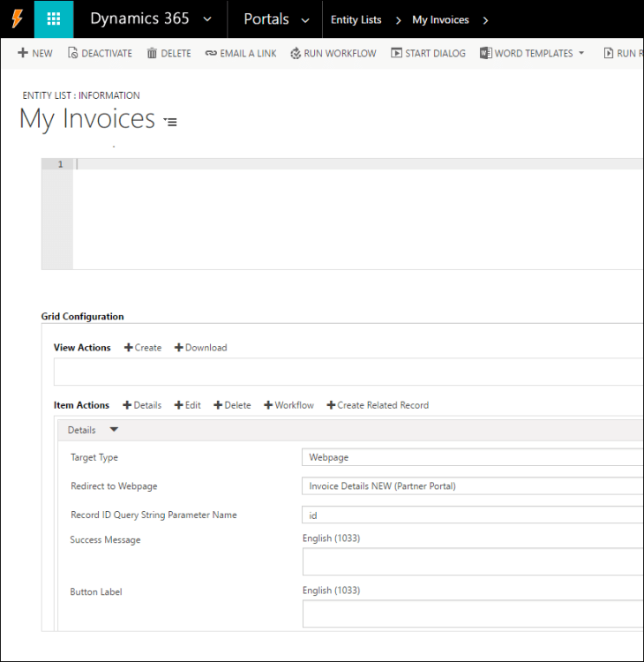Click WORD TEMPLATES command label
Image resolution: width=644 pixels, height=662 pixels.
click(x=534, y=54)
